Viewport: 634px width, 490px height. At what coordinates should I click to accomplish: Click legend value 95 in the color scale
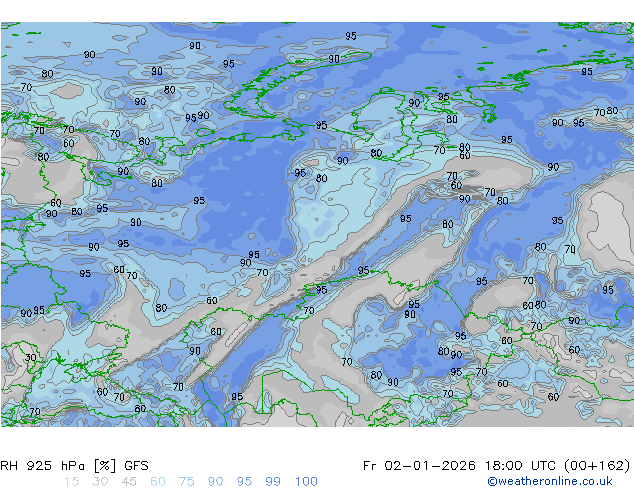[x=244, y=482]
